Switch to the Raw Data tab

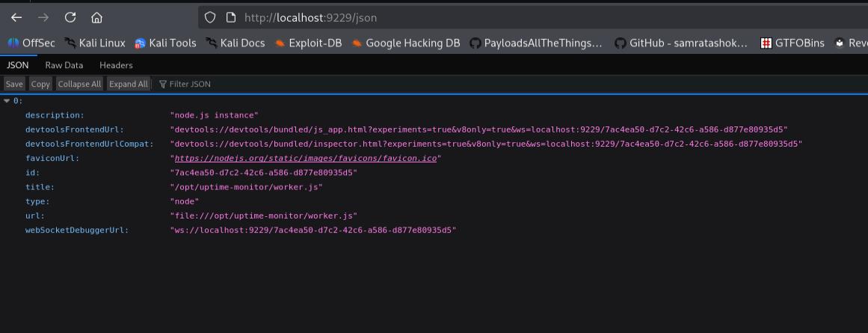[64, 65]
